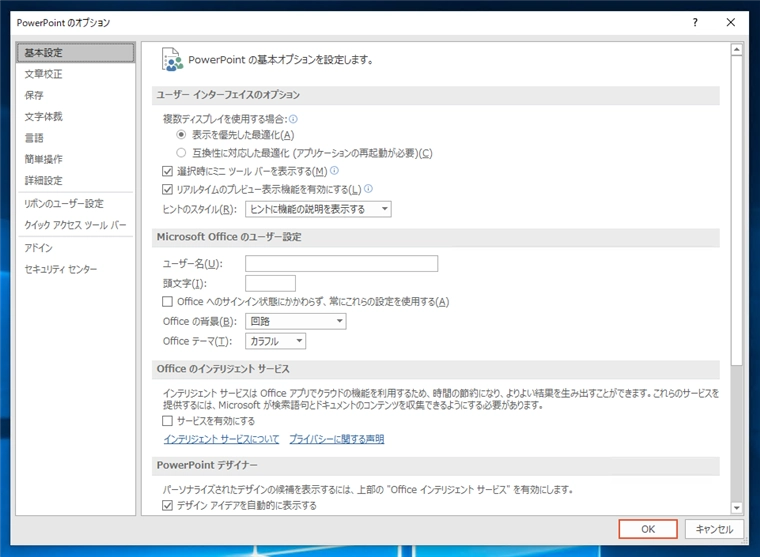The height and width of the screenshot is (557, 760).
Task: Open 文字体裁 category
Action: pos(75,116)
